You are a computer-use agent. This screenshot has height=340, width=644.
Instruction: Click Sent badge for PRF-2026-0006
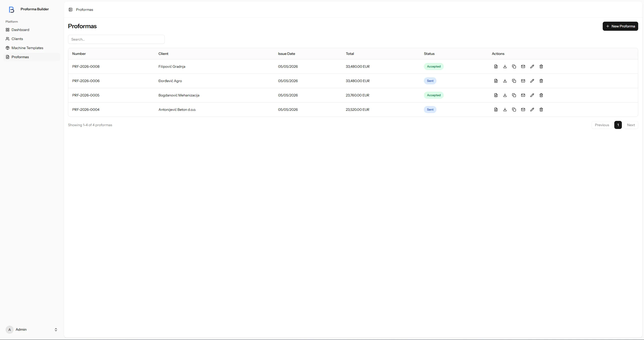pyautogui.click(x=430, y=81)
